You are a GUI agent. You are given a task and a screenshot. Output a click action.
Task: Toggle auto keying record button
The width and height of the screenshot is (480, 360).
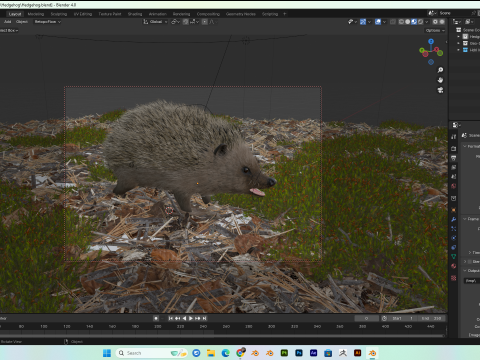click(x=156, y=318)
